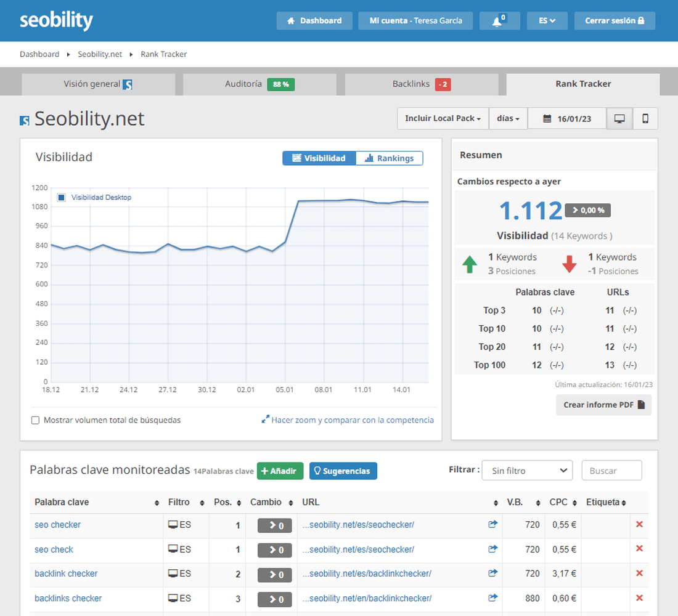Open the días interval dropdown
Image resolution: width=678 pixels, height=616 pixels.
[x=508, y=118]
